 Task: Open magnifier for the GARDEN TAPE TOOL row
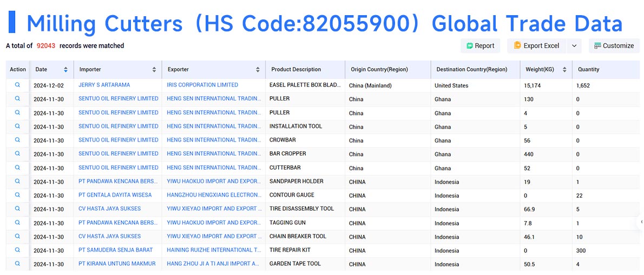17,264
